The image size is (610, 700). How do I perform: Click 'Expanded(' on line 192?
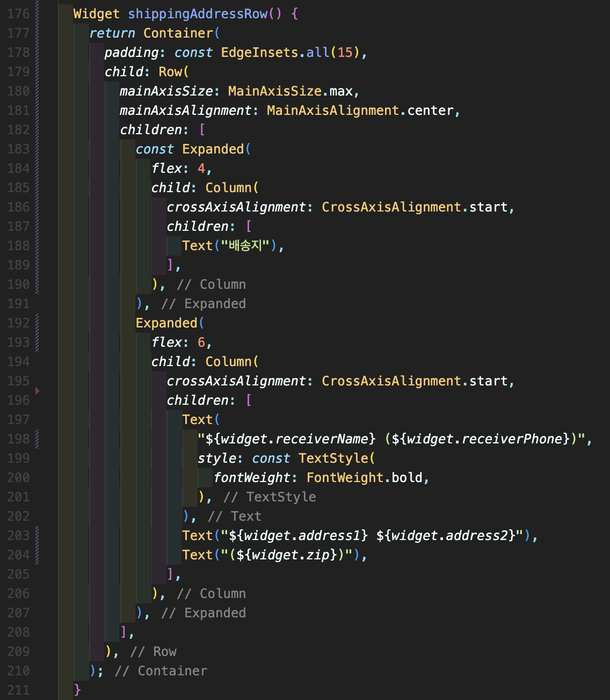click(170, 323)
